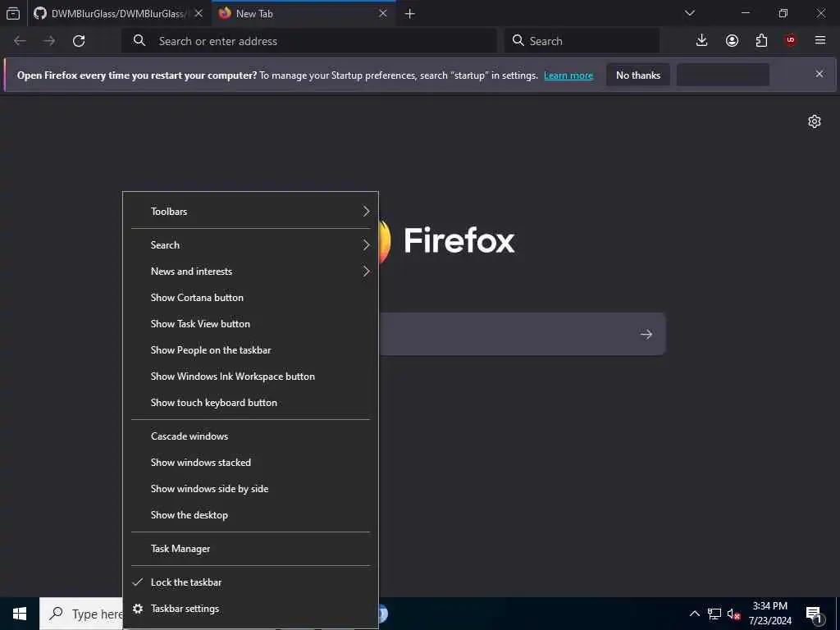List all tabs dropdown arrow
840x630 pixels.
point(690,13)
